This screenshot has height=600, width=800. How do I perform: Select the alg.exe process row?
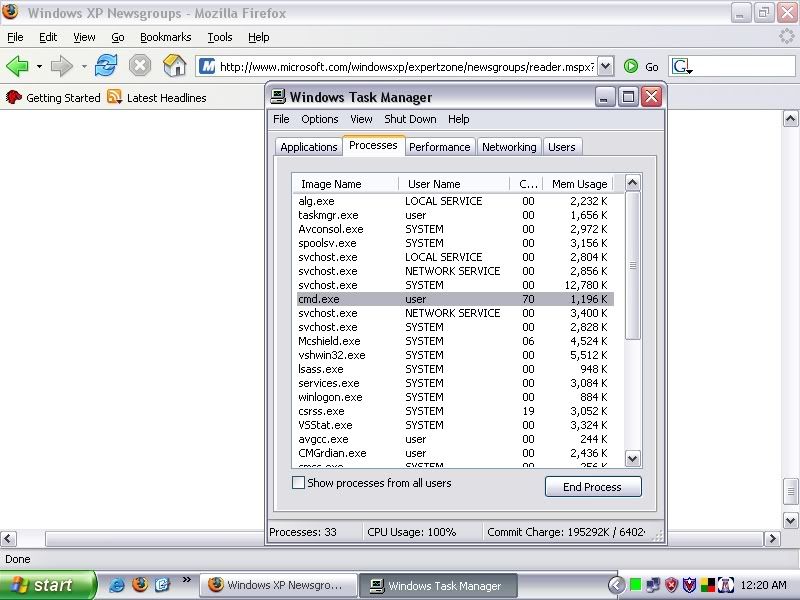tap(455, 201)
